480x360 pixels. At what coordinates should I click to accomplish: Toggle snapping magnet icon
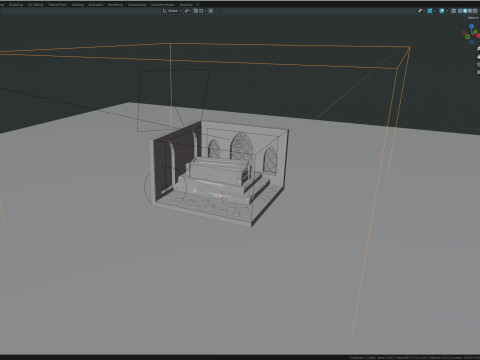coord(196,11)
